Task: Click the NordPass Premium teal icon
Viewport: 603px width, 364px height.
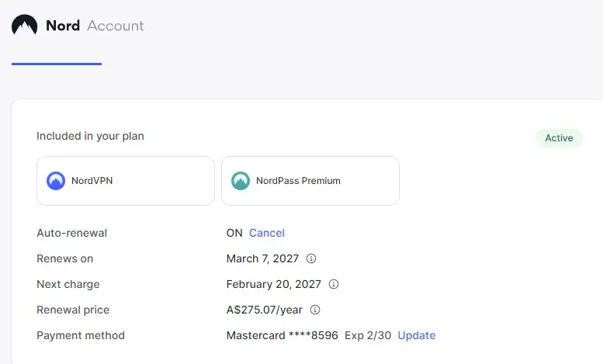Action: click(x=241, y=181)
